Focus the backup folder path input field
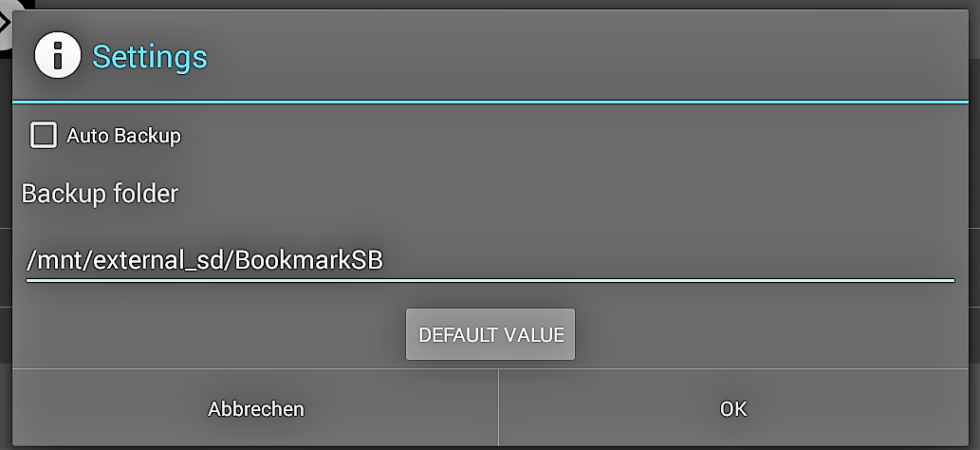 (x=490, y=261)
